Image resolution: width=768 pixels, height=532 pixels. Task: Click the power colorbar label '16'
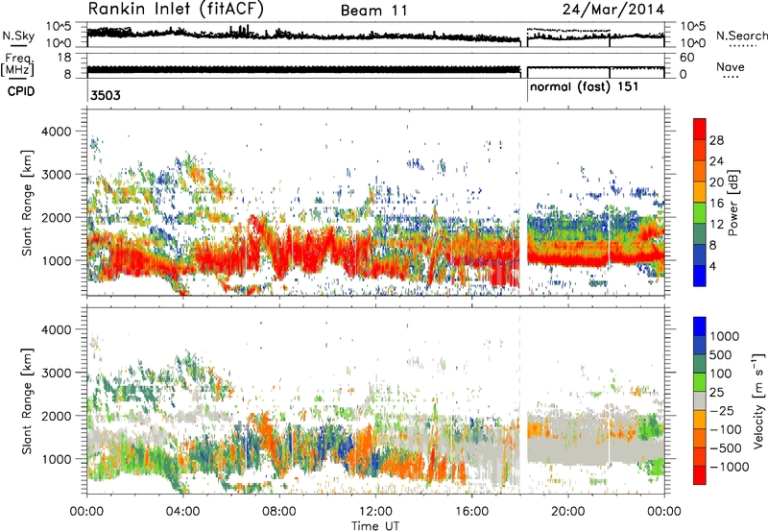point(716,204)
